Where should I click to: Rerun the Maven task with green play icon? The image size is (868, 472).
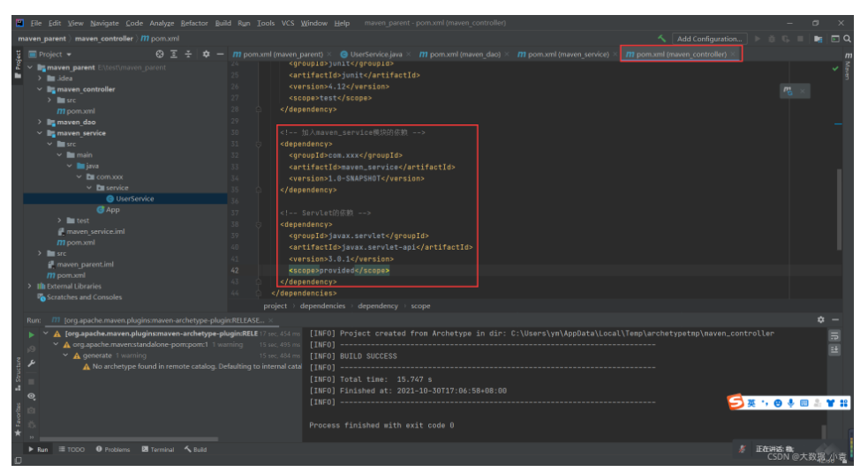[32, 334]
